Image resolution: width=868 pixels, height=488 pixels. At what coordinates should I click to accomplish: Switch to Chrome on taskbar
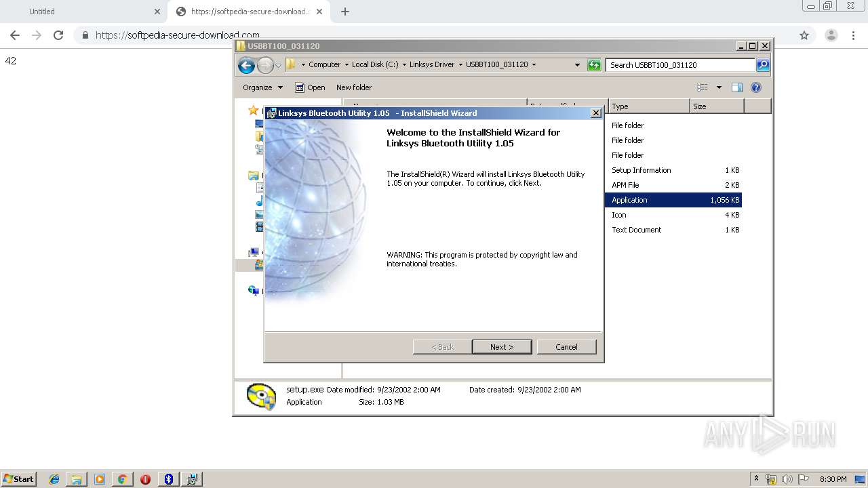122,479
